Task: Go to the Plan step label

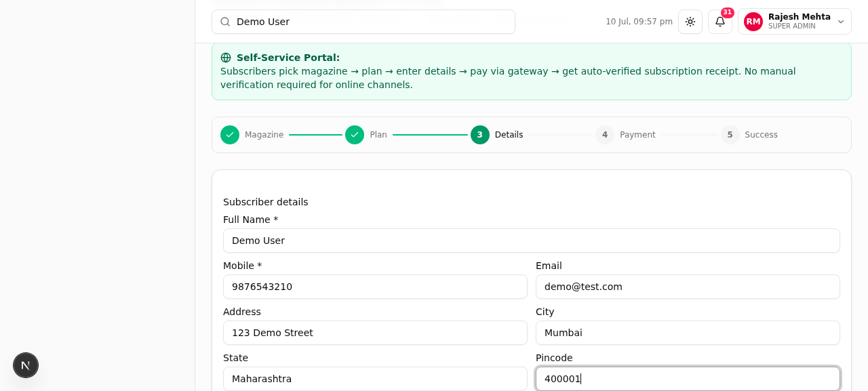Action: [x=378, y=135]
